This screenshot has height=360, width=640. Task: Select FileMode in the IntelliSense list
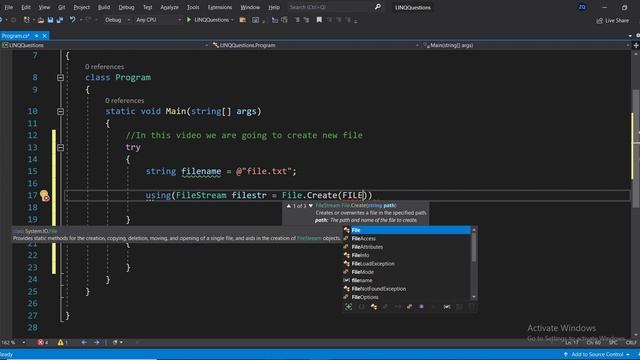[407, 272]
